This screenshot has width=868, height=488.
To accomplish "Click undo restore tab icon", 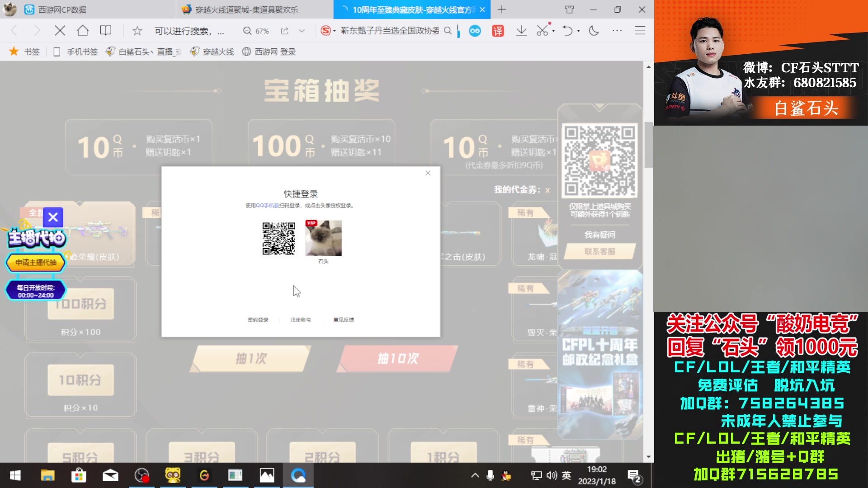I will (567, 31).
